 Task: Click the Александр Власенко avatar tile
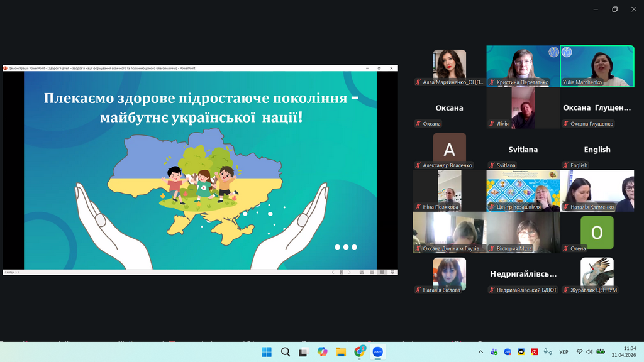[x=449, y=149]
